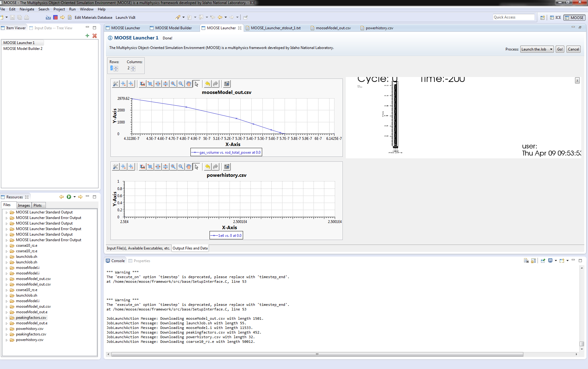Expand last powerhistory.csv resource entry
This screenshot has width=588, height=369.
(7, 340)
